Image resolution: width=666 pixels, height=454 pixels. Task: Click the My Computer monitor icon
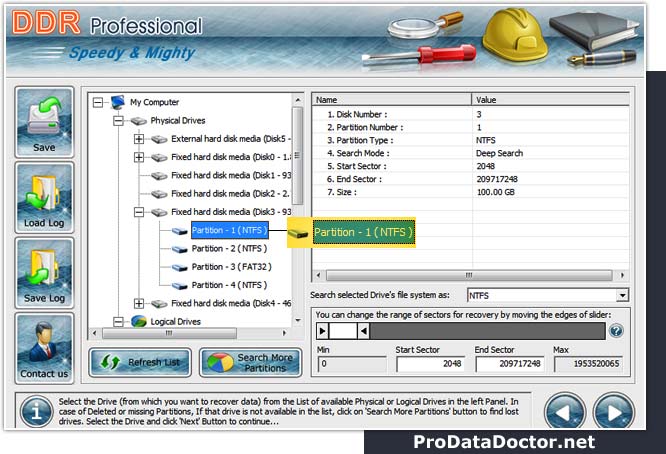click(118, 102)
